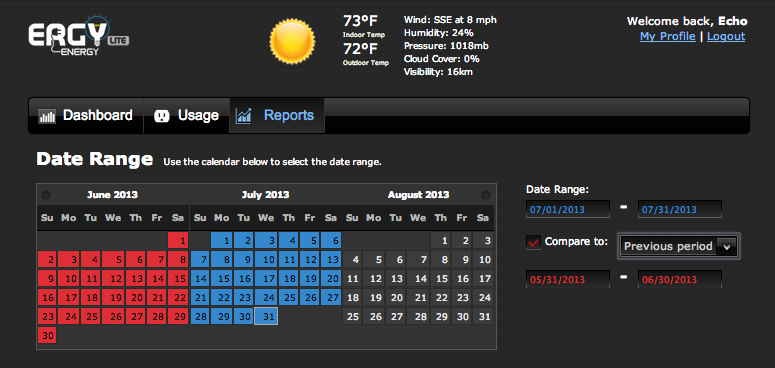Select August 17 in the calendar
Screen dimensions: 775x368
(x=483, y=279)
